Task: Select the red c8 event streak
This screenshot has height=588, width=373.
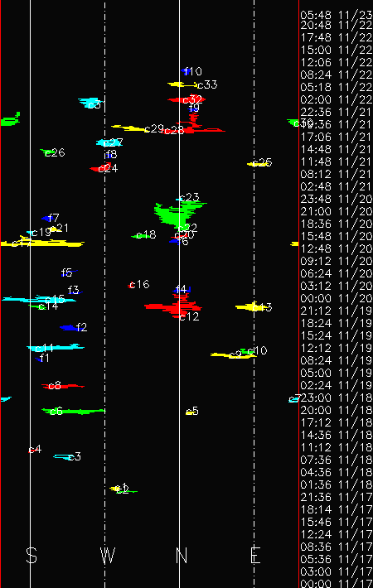Action: point(63,386)
